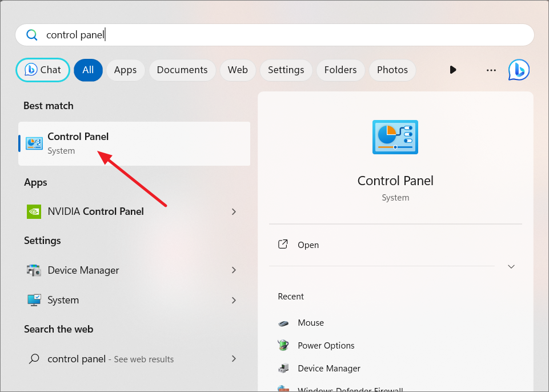Switch to the Web filter
The height and width of the screenshot is (392, 549).
[238, 70]
